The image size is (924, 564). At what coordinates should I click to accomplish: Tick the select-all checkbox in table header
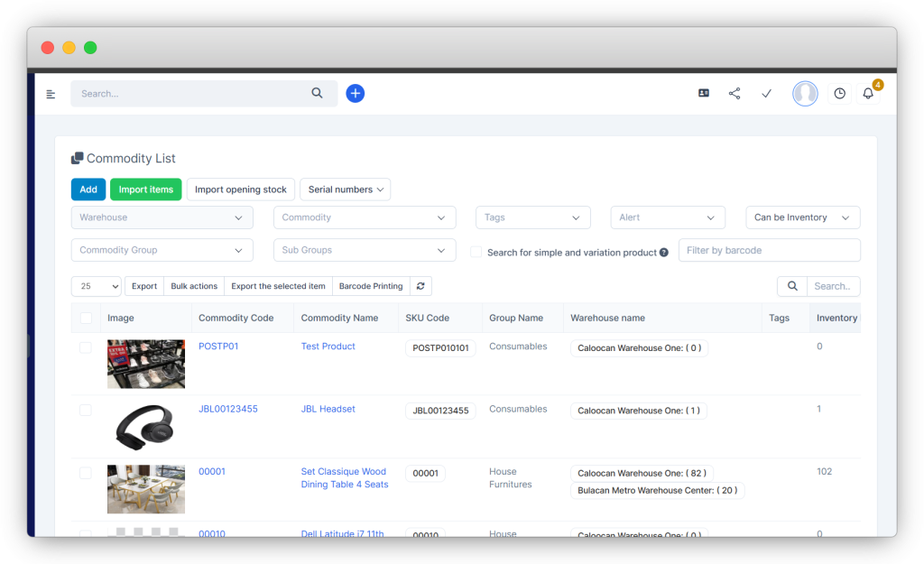pos(86,318)
